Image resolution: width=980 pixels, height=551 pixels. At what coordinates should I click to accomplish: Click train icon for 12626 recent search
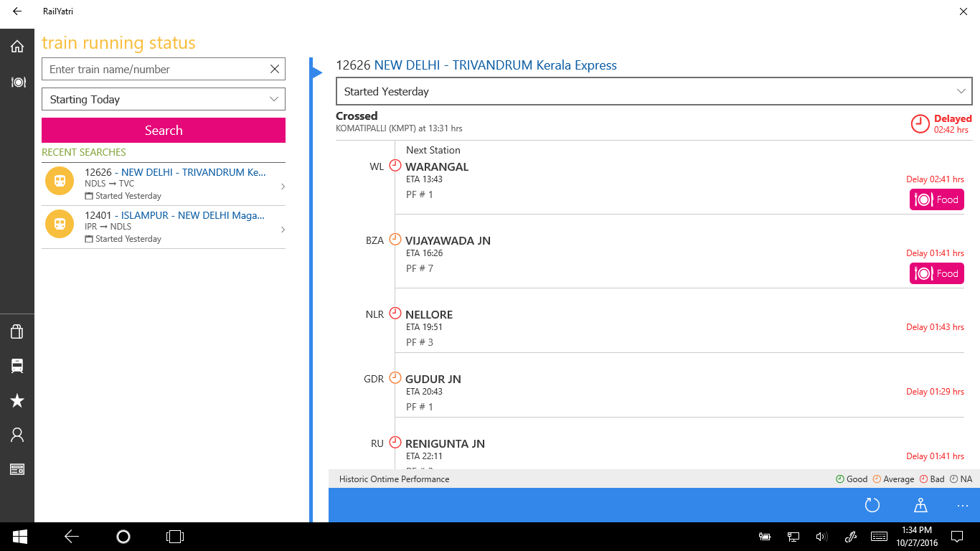(x=60, y=181)
